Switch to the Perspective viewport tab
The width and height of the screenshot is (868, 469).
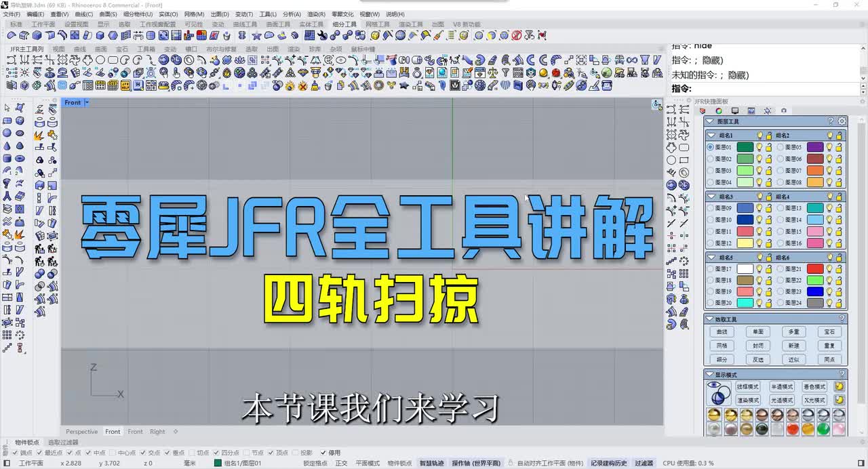coord(81,431)
